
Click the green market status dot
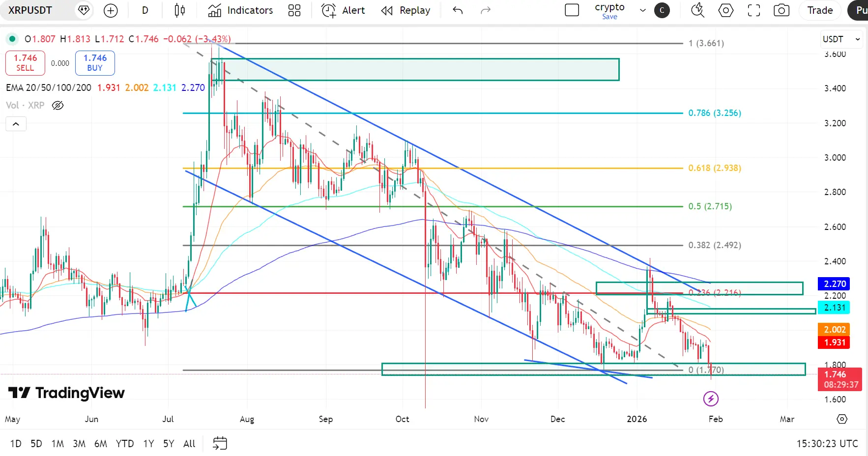point(12,39)
